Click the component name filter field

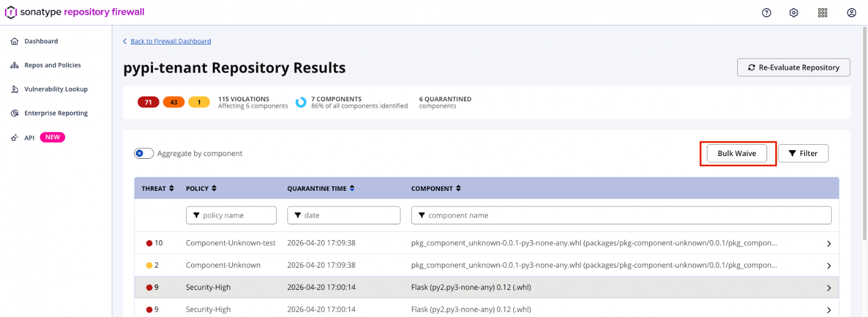621,215
